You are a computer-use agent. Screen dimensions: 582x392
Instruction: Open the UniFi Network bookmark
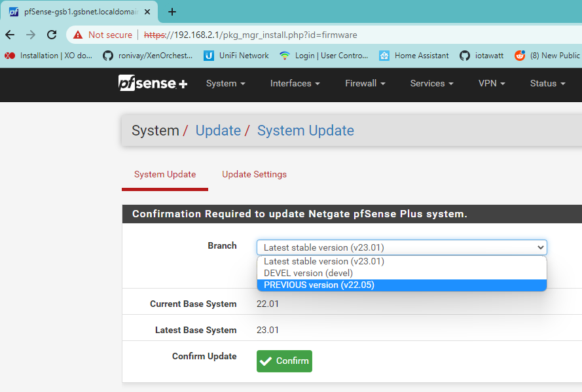236,56
